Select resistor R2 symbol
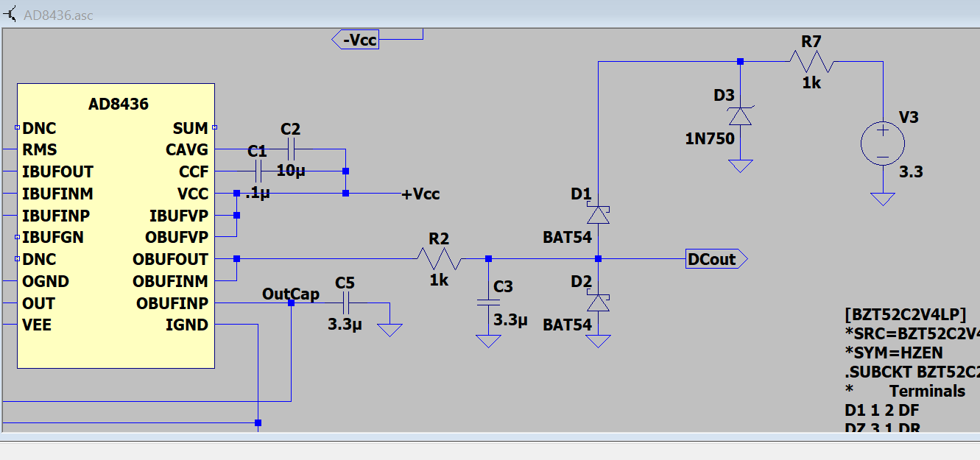This screenshot has height=460, width=980. tap(439, 259)
